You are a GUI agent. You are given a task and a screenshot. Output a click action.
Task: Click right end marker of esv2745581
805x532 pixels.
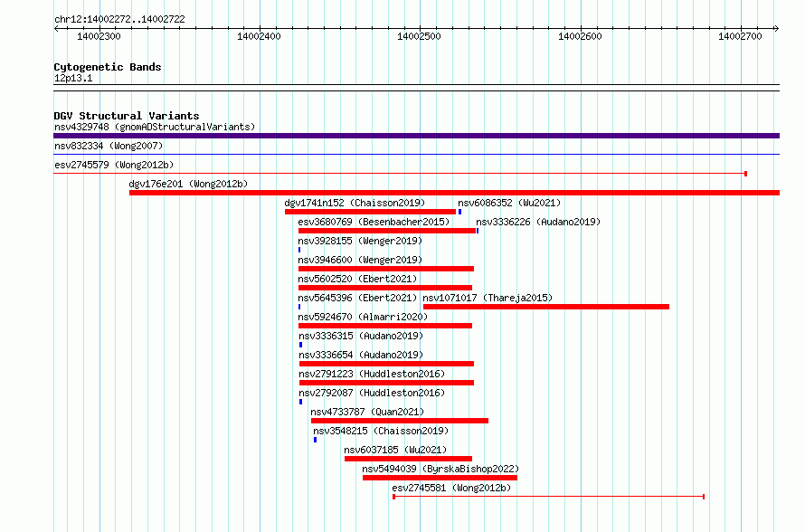click(x=704, y=497)
